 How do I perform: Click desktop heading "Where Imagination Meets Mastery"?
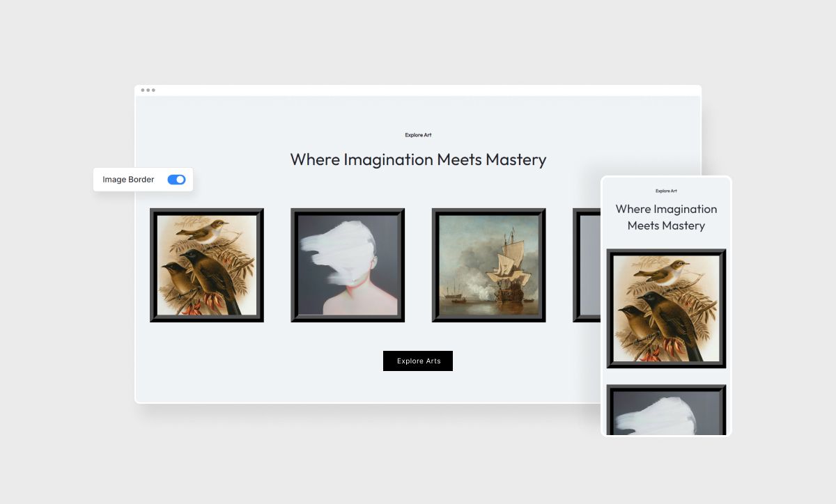pyautogui.click(x=418, y=159)
